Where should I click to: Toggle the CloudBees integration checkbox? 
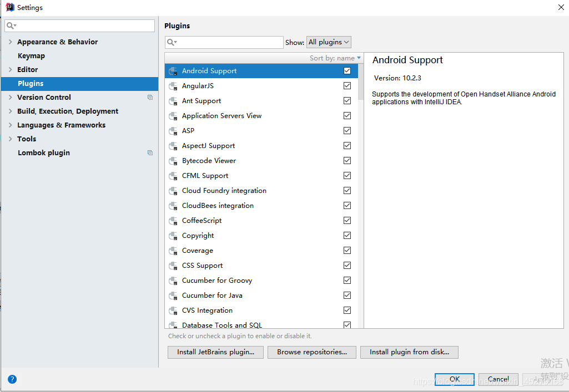click(x=348, y=205)
